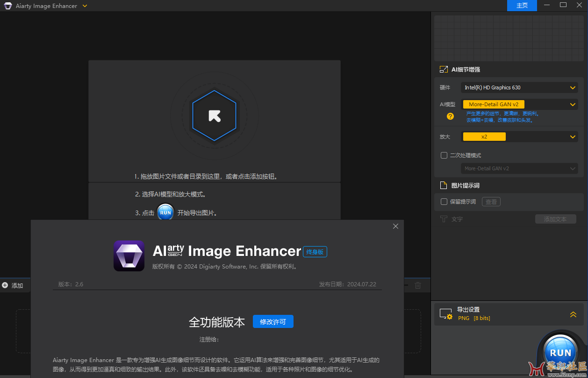Click the 终身版 lifetime edition badge
This screenshot has width=588, height=378.
(315, 252)
